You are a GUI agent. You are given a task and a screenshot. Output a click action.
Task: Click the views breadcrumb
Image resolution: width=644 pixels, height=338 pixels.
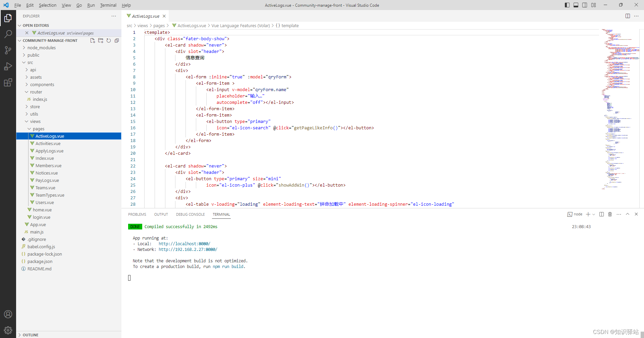143,26
